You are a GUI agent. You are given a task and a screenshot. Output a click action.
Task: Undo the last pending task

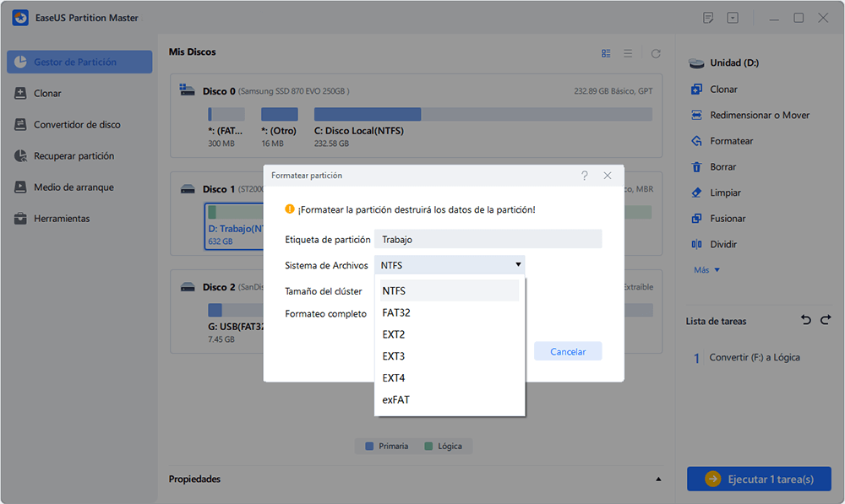pyautogui.click(x=805, y=320)
